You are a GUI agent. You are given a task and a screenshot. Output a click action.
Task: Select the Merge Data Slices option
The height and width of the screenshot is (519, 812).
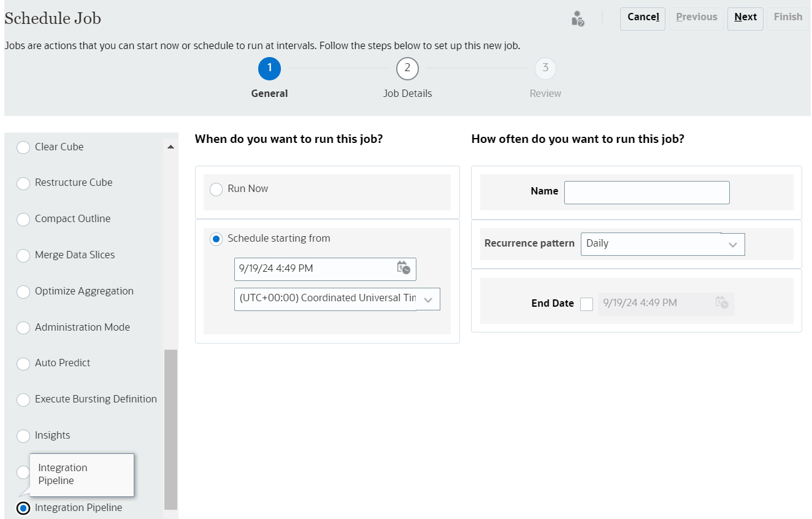coord(23,256)
